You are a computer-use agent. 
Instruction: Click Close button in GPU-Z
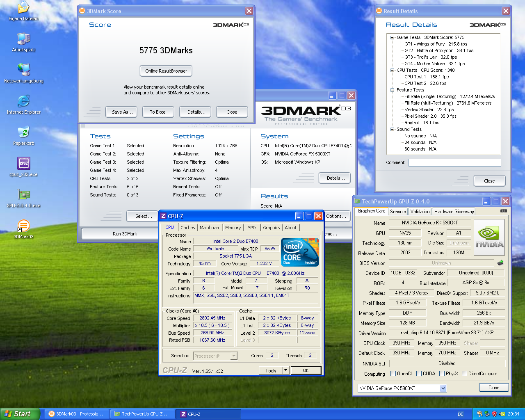494,388
